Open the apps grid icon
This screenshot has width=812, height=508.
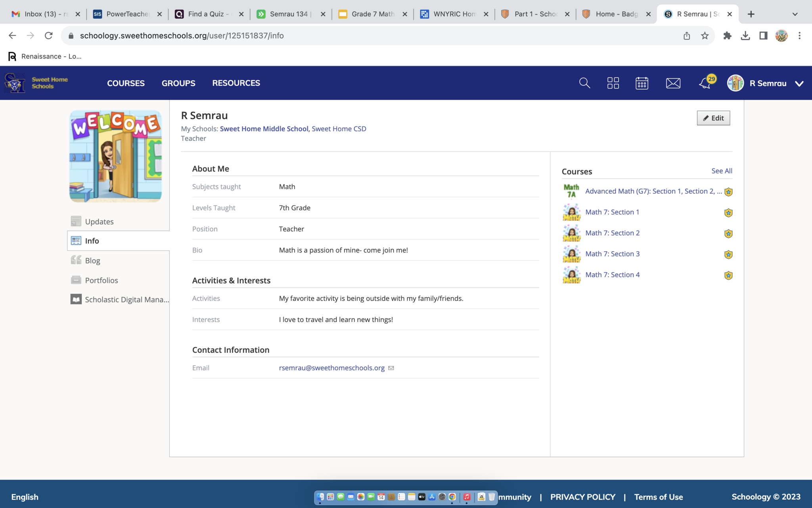click(x=613, y=83)
